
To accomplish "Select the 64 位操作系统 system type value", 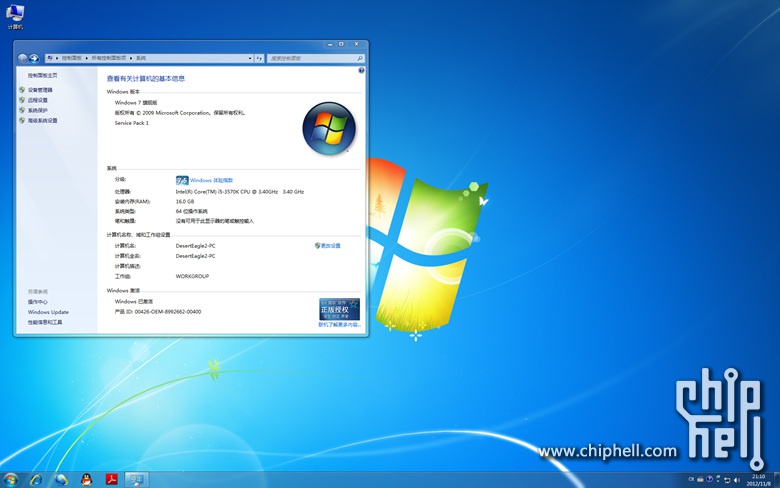I will pyautogui.click(x=192, y=211).
